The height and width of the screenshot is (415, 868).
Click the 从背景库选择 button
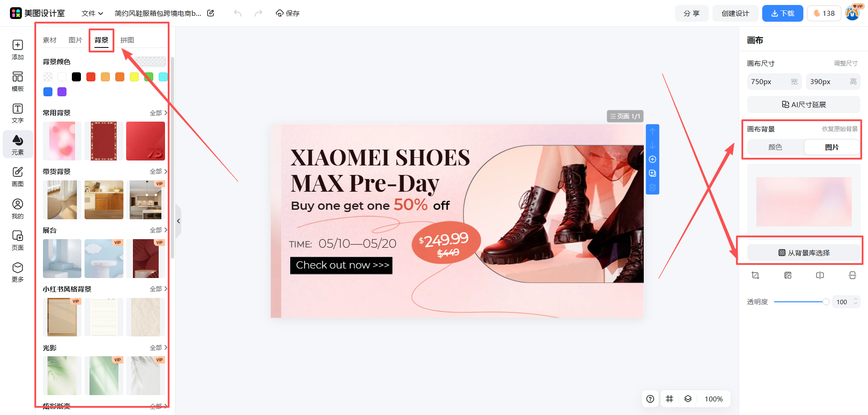(x=804, y=253)
